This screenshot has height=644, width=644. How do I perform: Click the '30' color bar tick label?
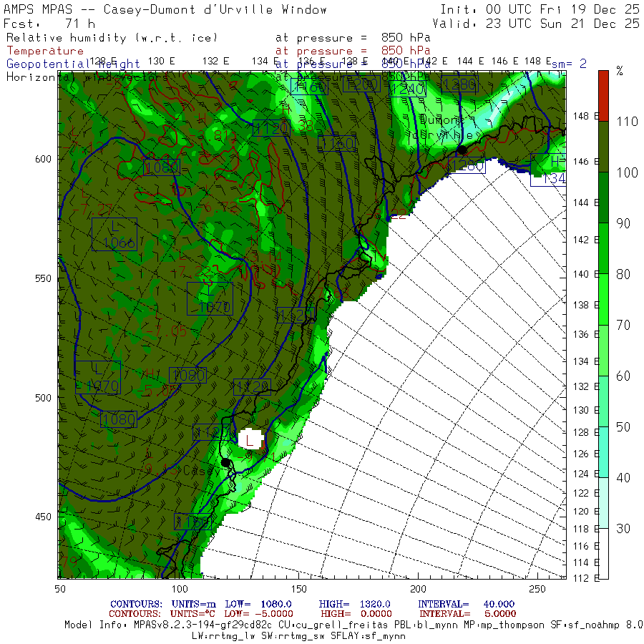click(x=623, y=528)
